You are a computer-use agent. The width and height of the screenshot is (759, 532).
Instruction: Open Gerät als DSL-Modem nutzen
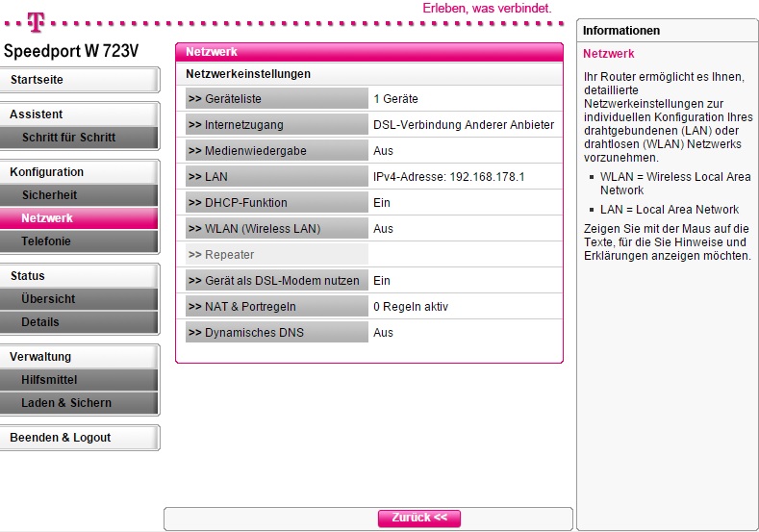(276, 281)
